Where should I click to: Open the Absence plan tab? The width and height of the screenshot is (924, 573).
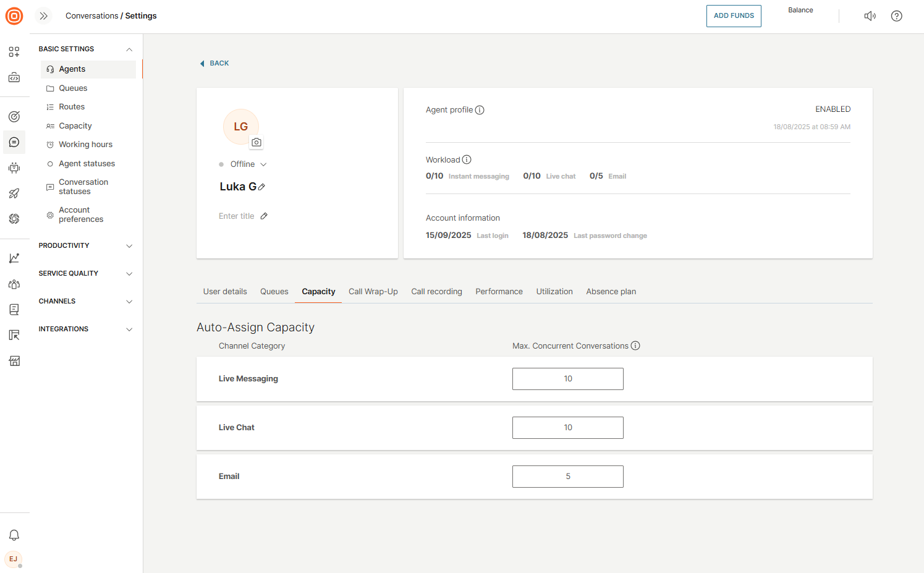click(x=611, y=292)
